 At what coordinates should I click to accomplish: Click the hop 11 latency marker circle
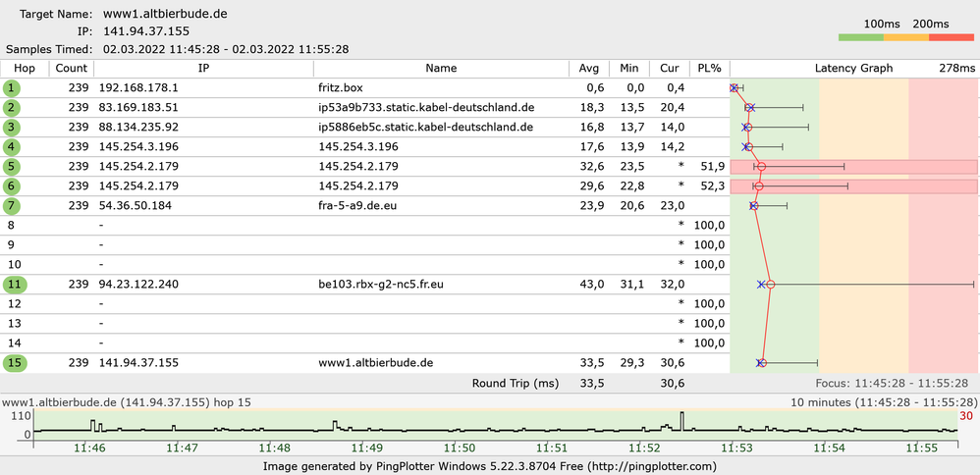tap(771, 285)
